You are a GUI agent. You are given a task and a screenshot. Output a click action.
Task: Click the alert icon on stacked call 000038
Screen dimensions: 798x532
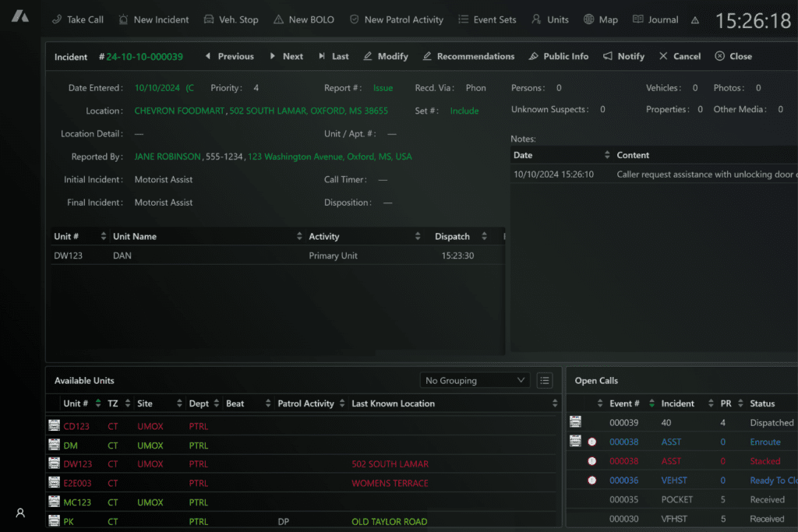pos(591,460)
